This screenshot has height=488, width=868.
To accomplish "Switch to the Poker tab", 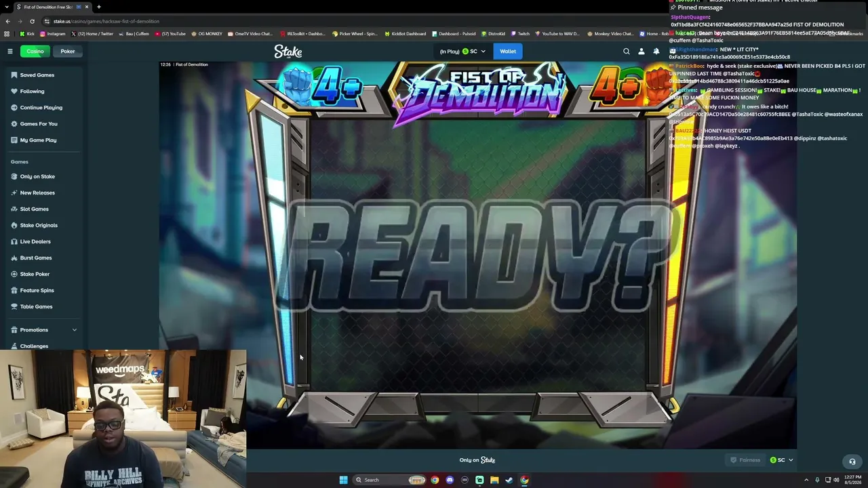I will 68,52.
